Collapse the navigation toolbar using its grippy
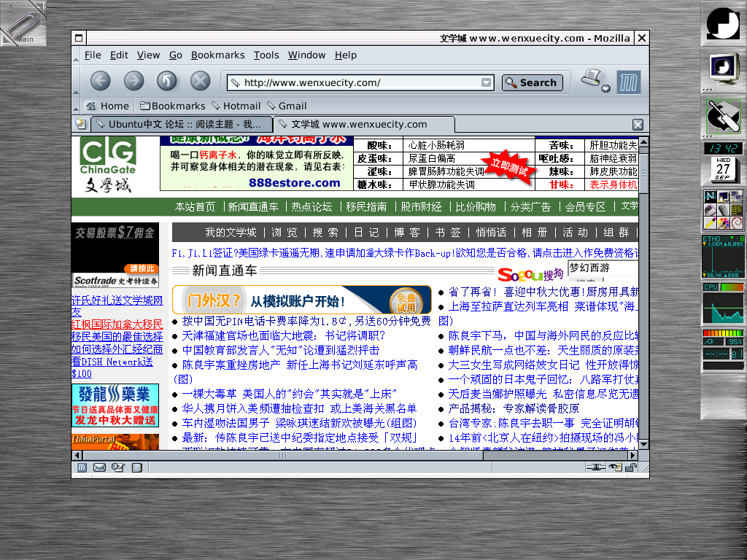Image resolution: width=747 pixels, height=560 pixels. (76, 82)
